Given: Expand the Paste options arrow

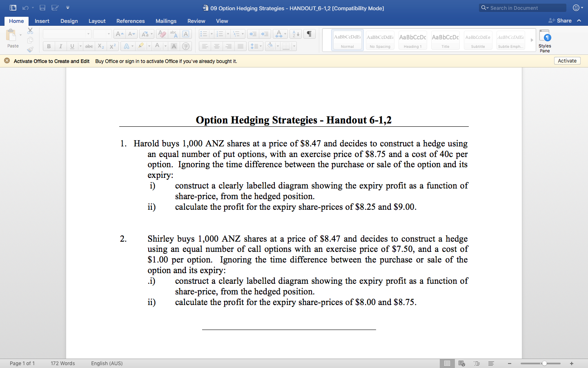Looking at the screenshot, I should pyautogui.click(x=21, y=35).
